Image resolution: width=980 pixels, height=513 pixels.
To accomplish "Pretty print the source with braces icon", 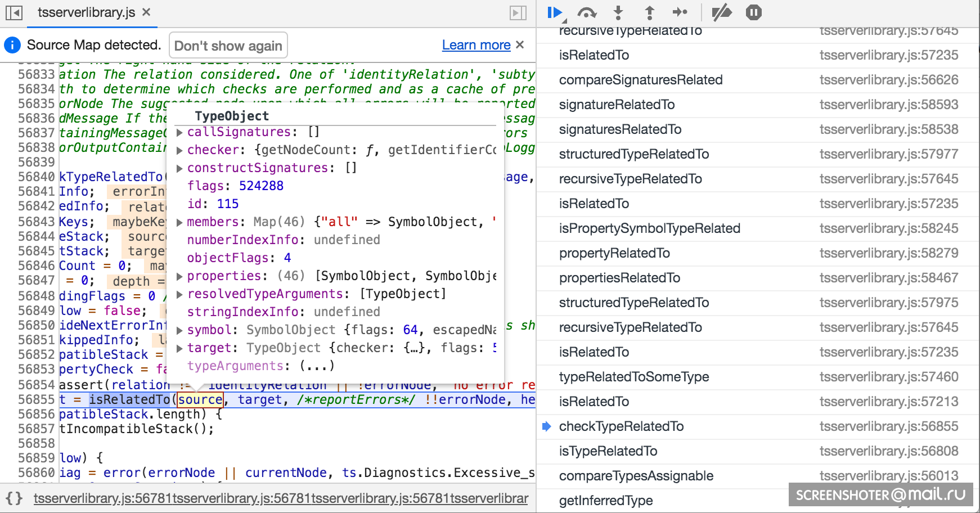I will click(14, 498).
